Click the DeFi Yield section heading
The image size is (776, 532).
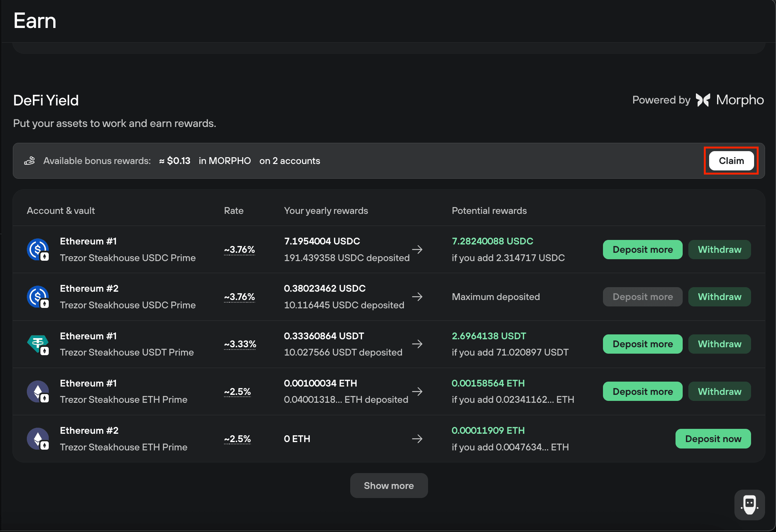pos(46,100)
